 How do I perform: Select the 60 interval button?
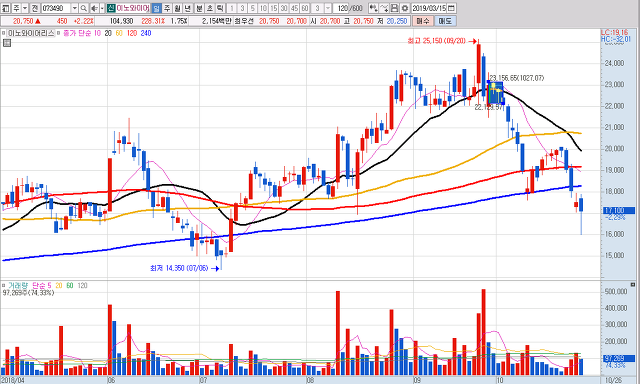click(305, 8)
